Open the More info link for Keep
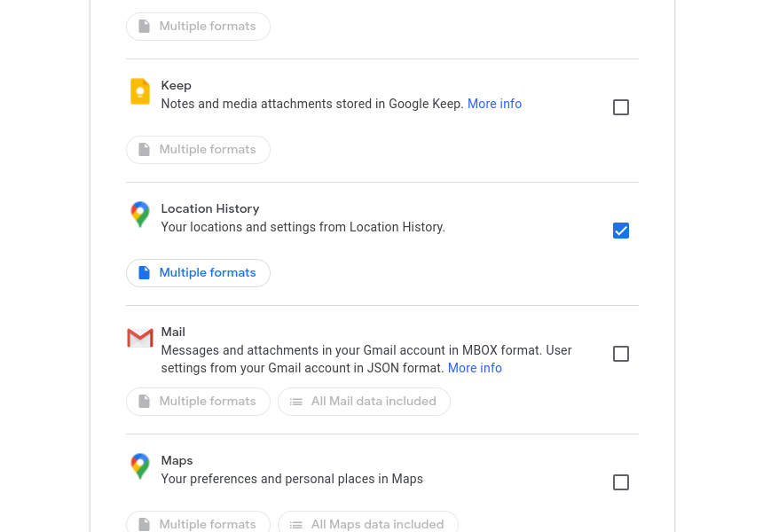 click(494, 104)
